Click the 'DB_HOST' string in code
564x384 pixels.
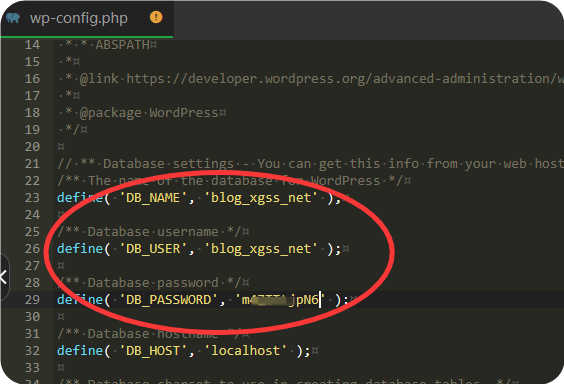[153, 351]
